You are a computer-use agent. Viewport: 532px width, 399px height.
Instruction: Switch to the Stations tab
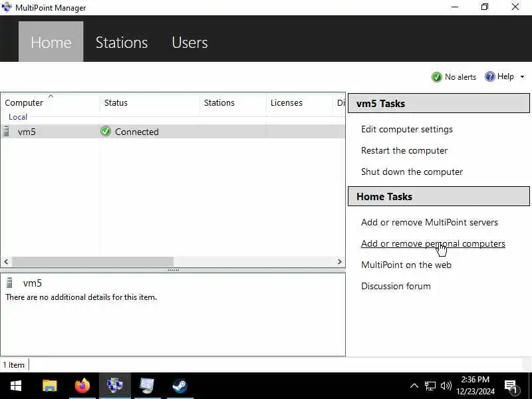[x=122, y=43]
